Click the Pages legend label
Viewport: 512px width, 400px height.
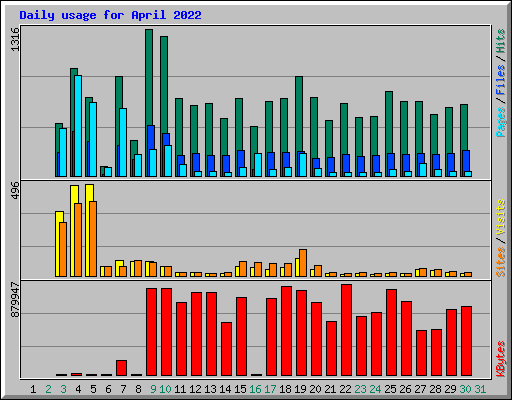[x=501, y=122]
